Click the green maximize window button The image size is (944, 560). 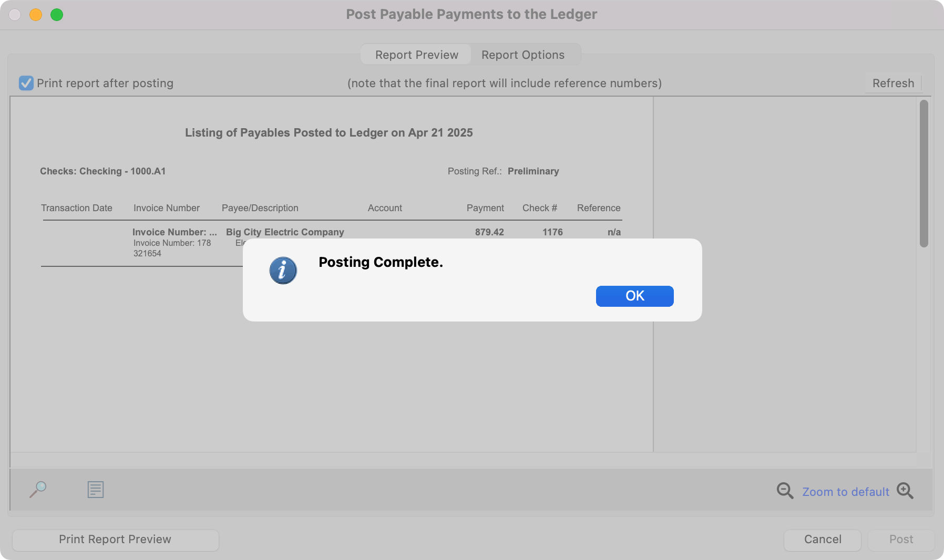coord(57,15)
